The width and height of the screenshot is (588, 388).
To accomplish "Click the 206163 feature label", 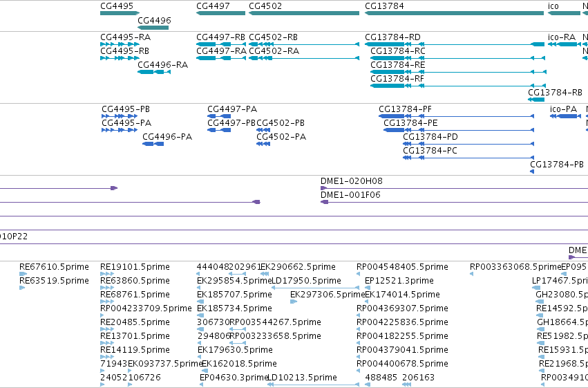I will coord(419,378).
